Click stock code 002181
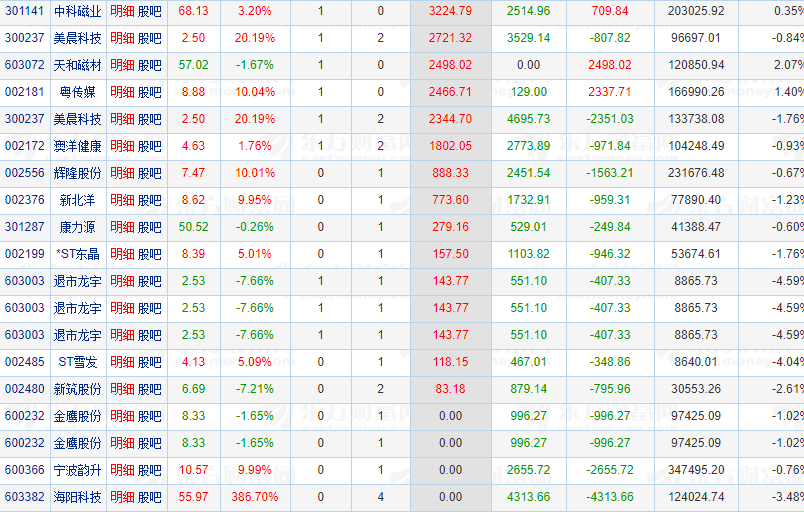This screenshot has height=512, width=804. pyautogui.click(x=25, y=92)
